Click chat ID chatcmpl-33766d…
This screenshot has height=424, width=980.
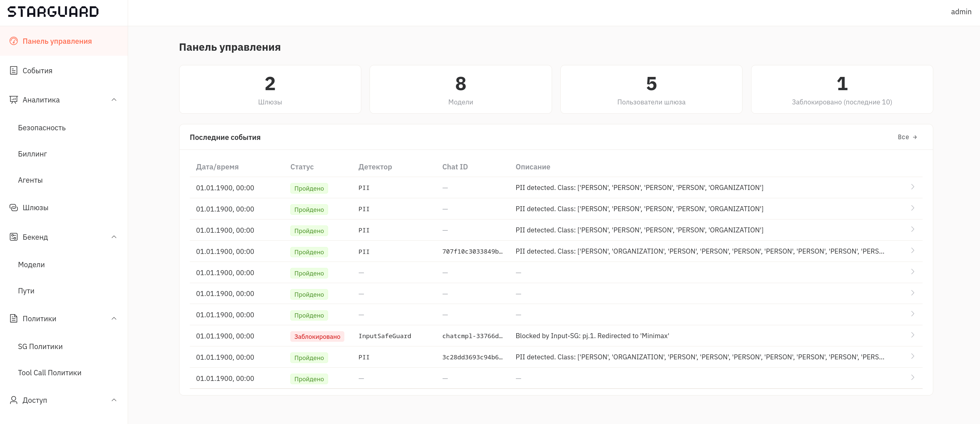pyautogui.click(x=472, y=336)
